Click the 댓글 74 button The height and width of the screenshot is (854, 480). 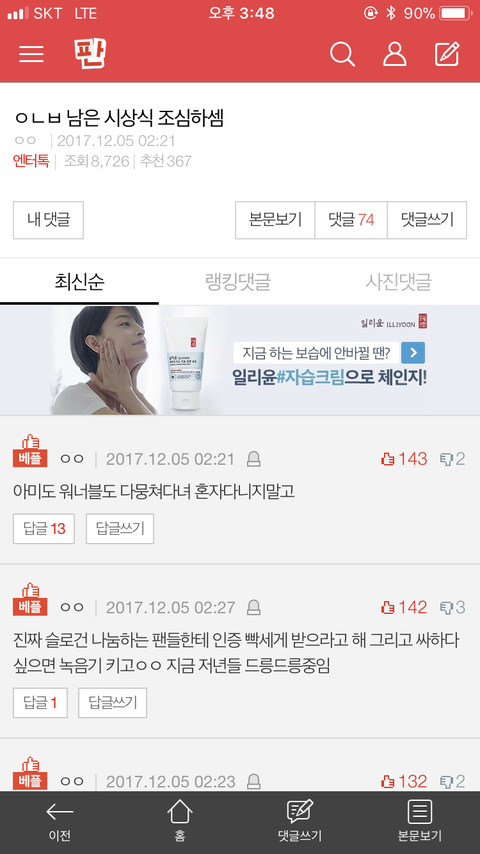[x=351, y=220]
